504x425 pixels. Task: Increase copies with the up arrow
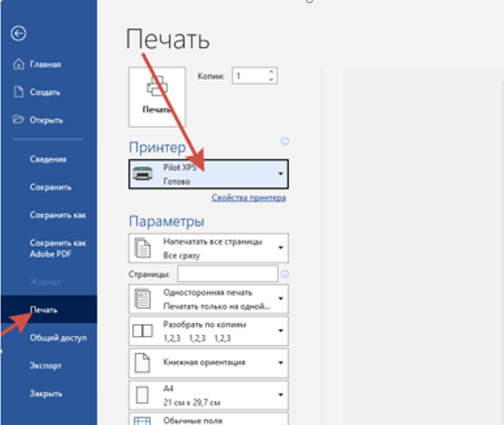coord(271,71)
